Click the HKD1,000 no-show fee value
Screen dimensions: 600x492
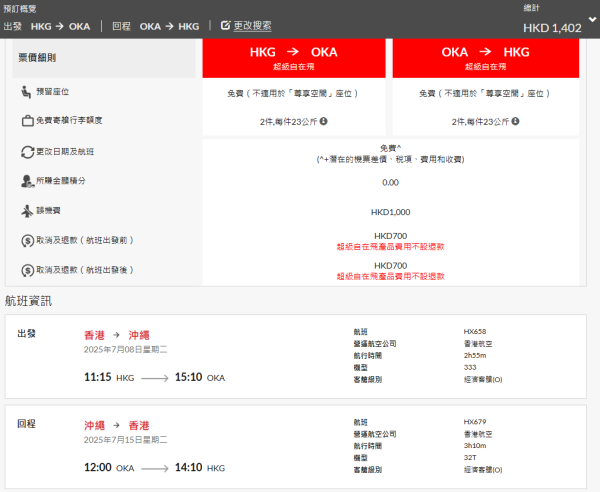(390, 212)
